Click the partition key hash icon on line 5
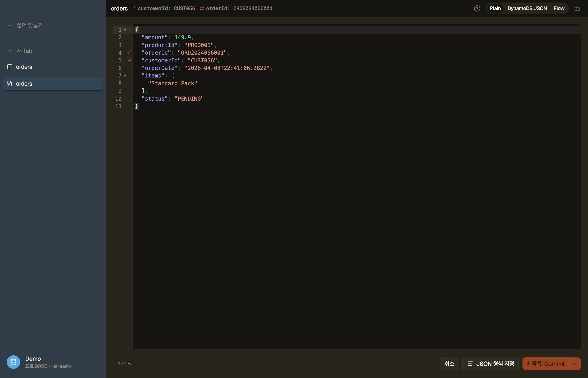588x378 pixels. [130, 60]
